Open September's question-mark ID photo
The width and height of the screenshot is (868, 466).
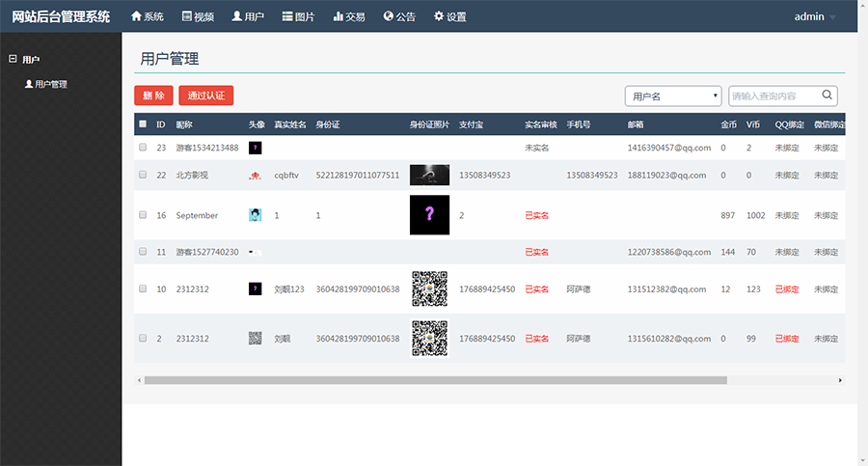[x=429, y=215]
